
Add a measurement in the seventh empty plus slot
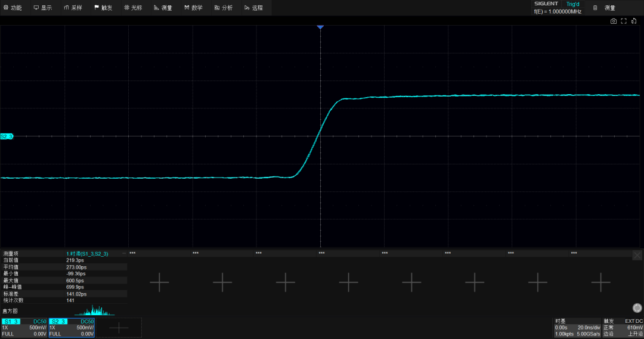click(x=538, y=282)
